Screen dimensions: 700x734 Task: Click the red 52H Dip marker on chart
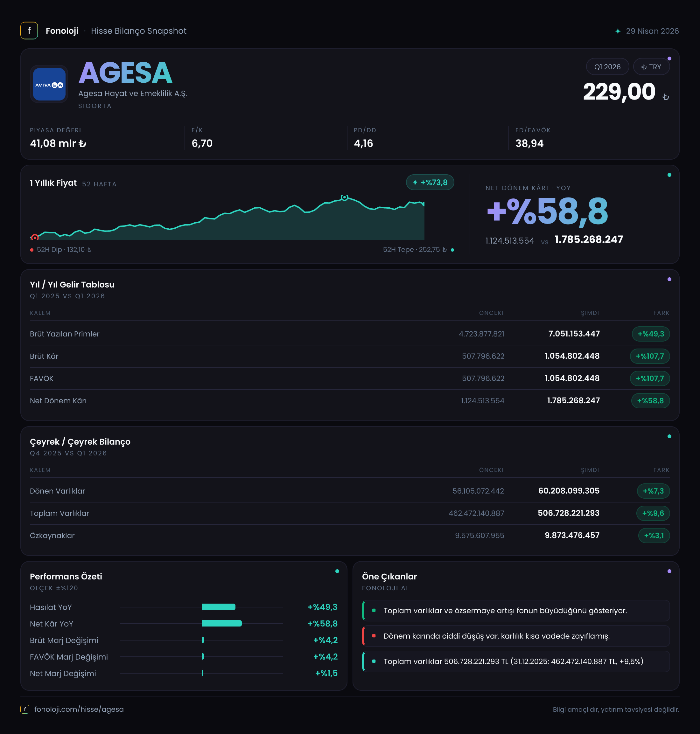pyautogui.click(x=35, y=237)
